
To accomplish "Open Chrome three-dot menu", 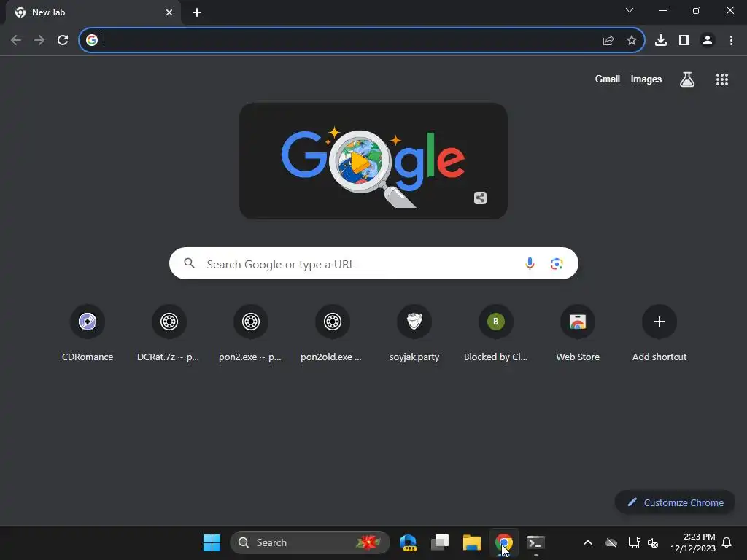I will click(x=731, y=41).
